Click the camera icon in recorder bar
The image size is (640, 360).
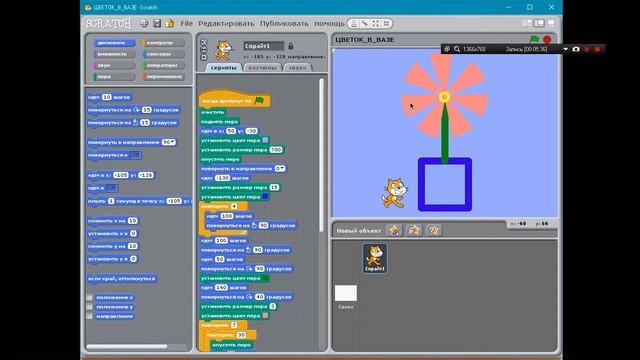click(576, 49)
